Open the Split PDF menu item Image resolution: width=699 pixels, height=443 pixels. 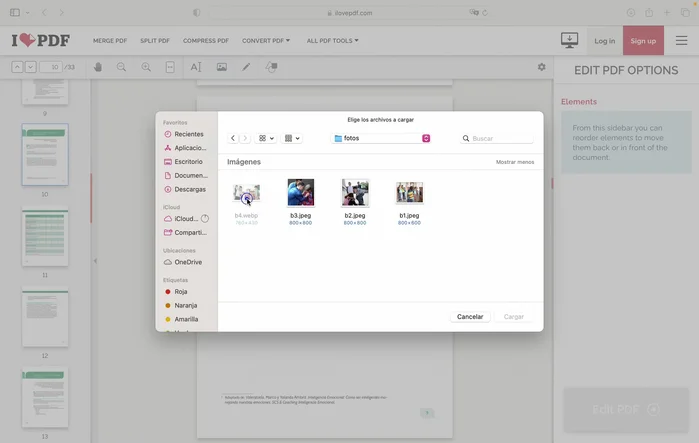pos(155,41)
